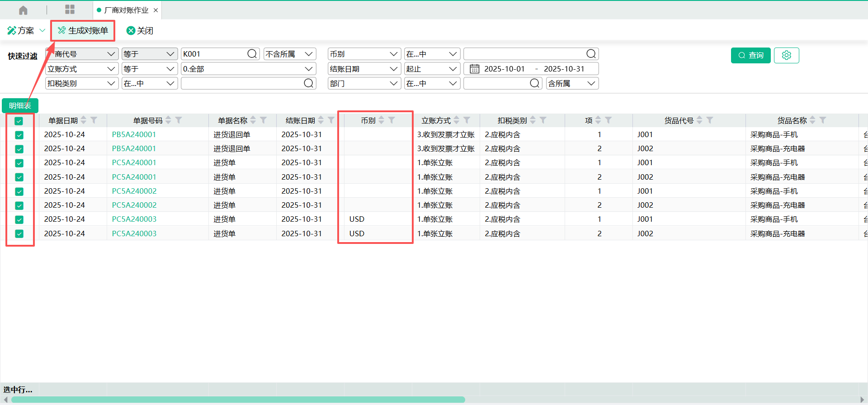
Task: Click the 生成对账单 button
Action: point(83,31)
